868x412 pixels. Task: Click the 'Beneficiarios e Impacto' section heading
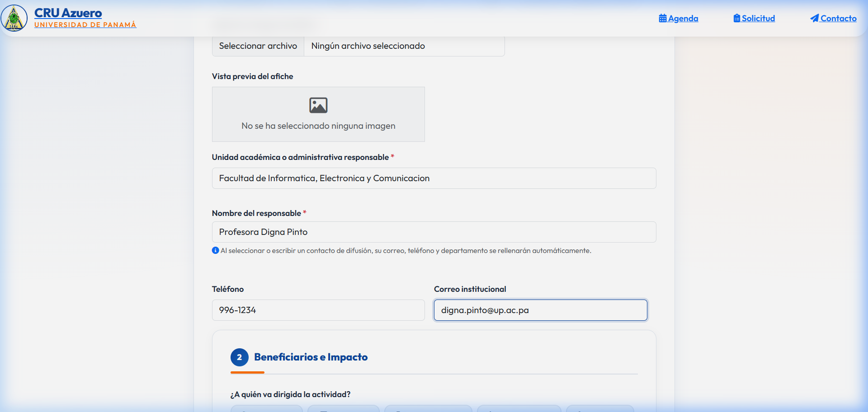coord(311,357)
